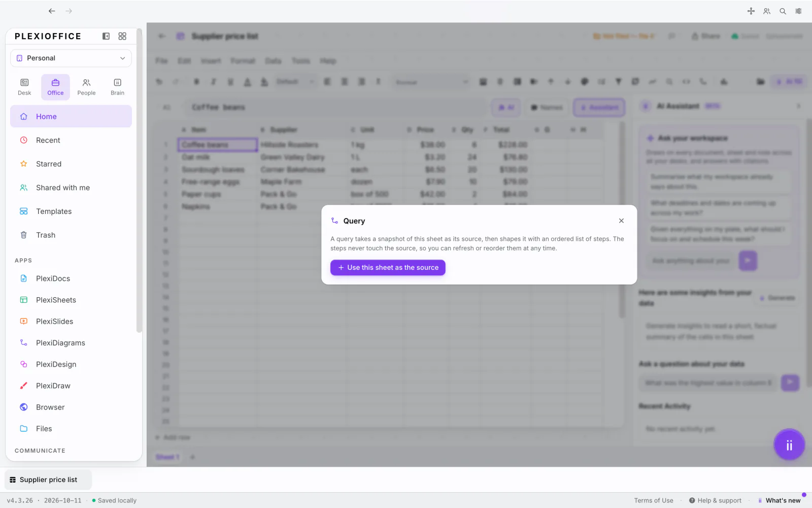Click the Saved locally status
This screenshot has height=508, width=812.
tap(114, 500)
